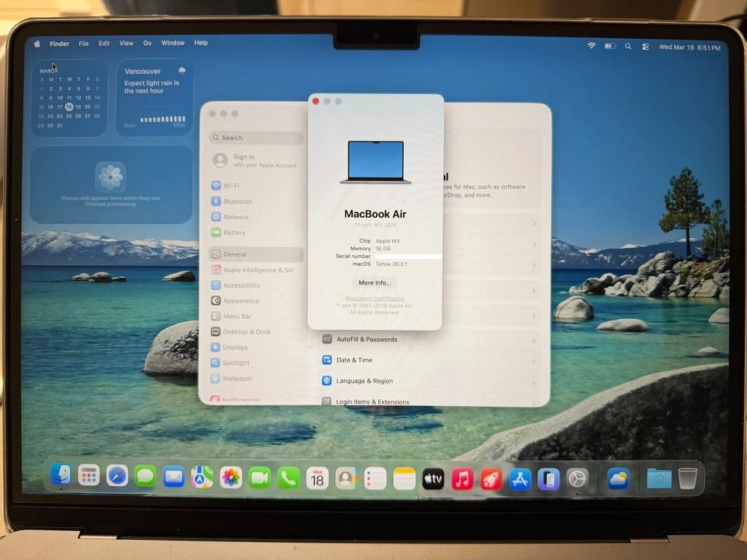The width and height of the screenshot is (747, 560).
Task: Open the Edit menu
Action: pos(103,43)
